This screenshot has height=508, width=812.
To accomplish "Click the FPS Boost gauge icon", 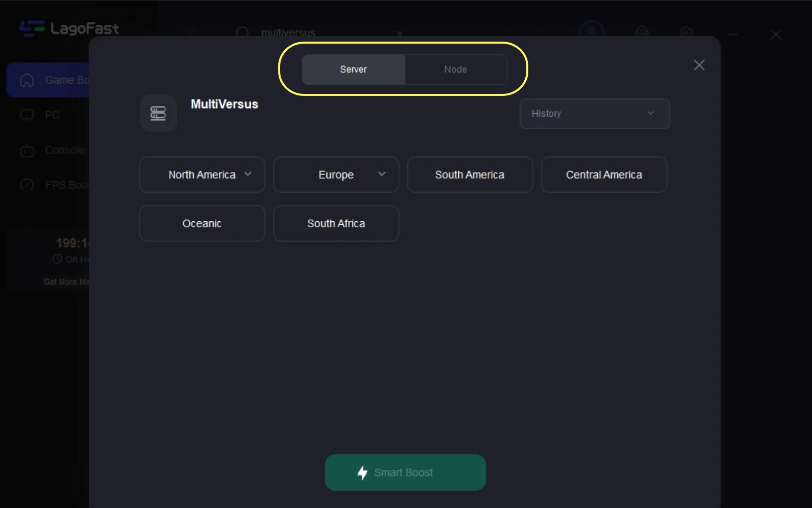I will coord(27,185).
